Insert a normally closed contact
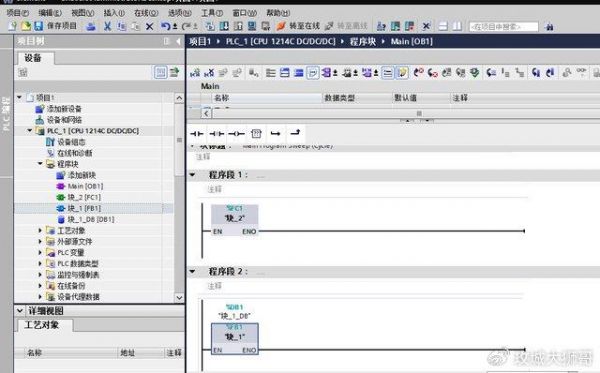The width and height of the screenshot is (600, 373). click(x=217, y=134)
